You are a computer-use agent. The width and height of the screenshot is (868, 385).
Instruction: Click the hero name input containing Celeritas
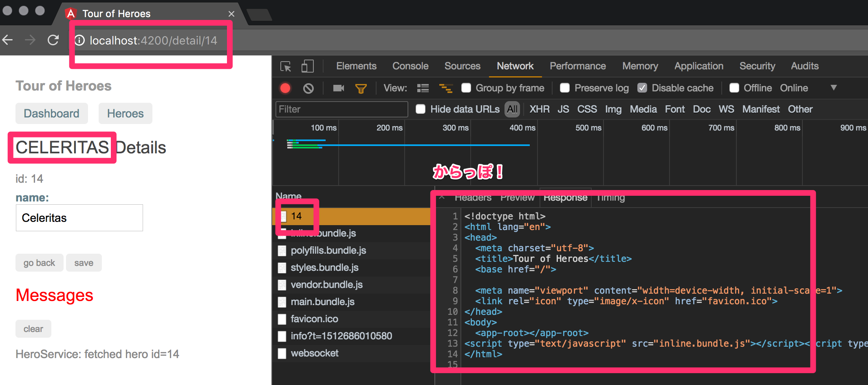(79, 218)
